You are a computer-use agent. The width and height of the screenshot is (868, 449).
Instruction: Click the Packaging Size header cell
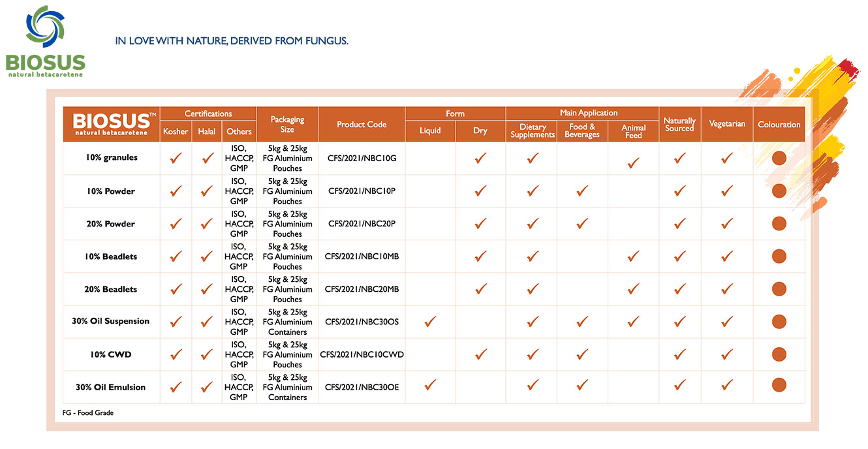tap(287, 124)
